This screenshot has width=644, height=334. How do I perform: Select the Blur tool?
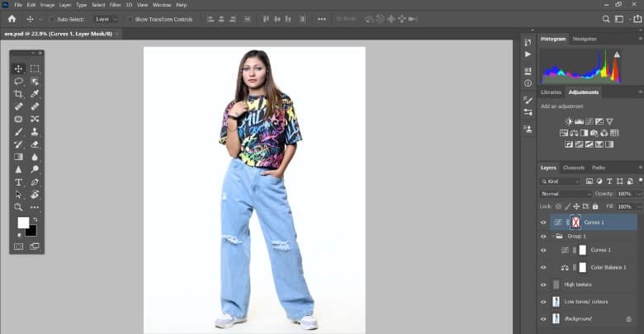[x=35, y=157]
